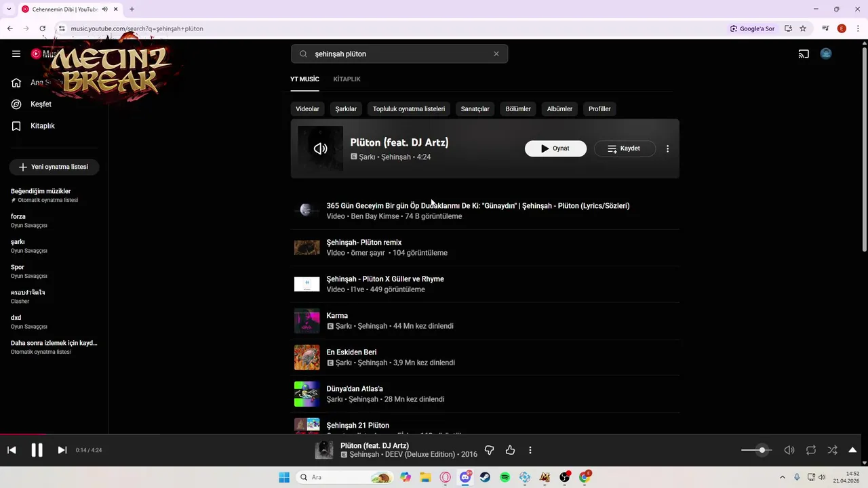Show hidden system tray icons
The width and height of the screenshot is (868, 488).
(x=782, y=477)
